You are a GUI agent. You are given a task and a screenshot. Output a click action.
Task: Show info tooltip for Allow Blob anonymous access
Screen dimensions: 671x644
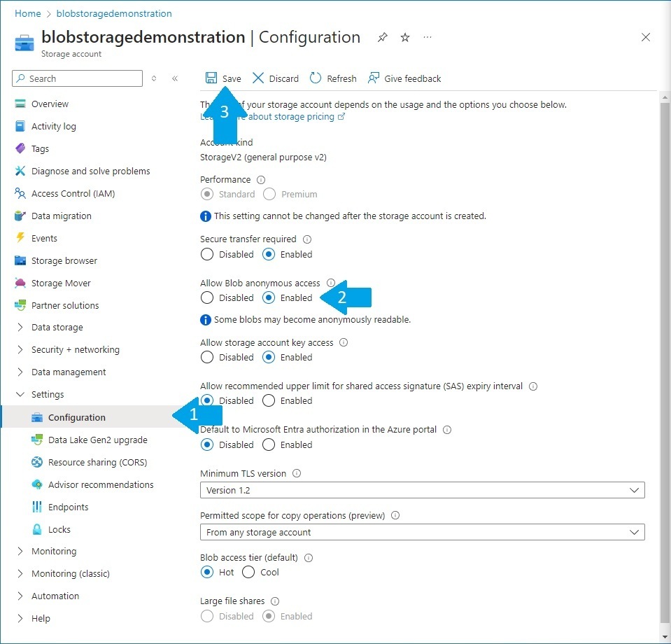pyautogui.click(x=331, y=283)
